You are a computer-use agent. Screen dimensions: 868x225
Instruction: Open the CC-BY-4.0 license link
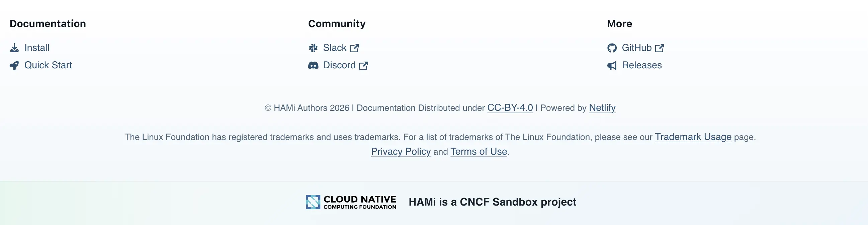[510, 108]
